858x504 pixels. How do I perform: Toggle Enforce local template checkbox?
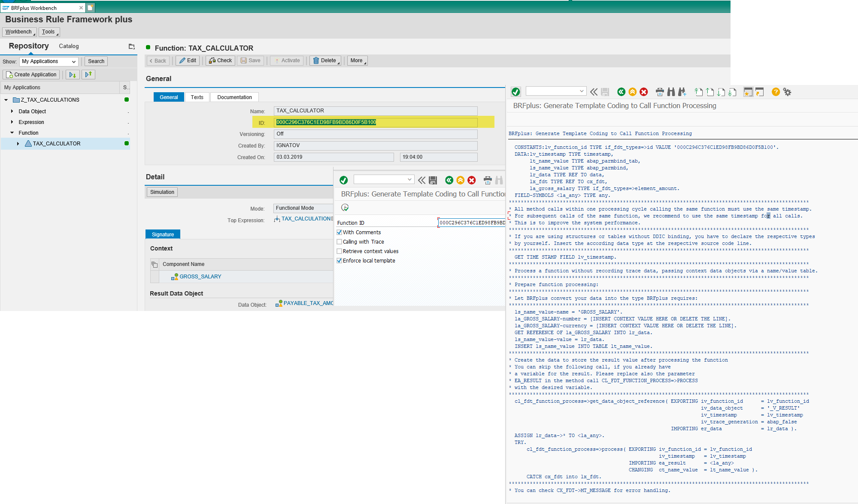[x=339, y=261]
